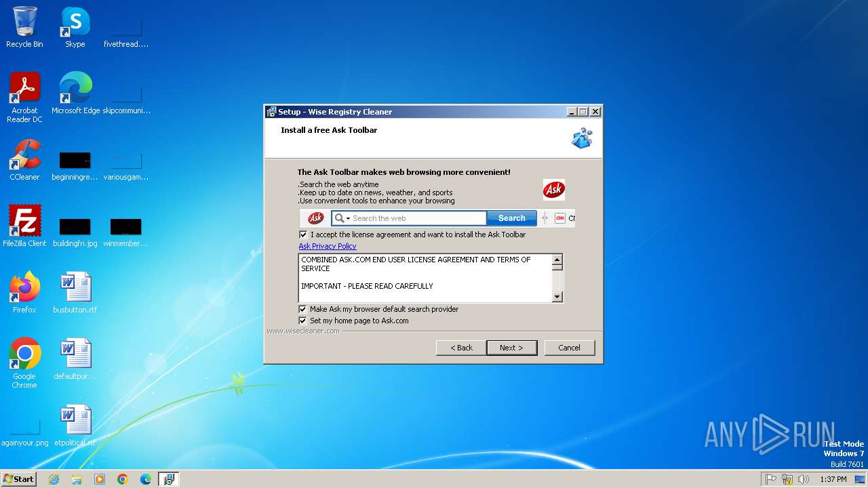Open Chrome from the taskbar
The image size is (868, 488).
123,479
